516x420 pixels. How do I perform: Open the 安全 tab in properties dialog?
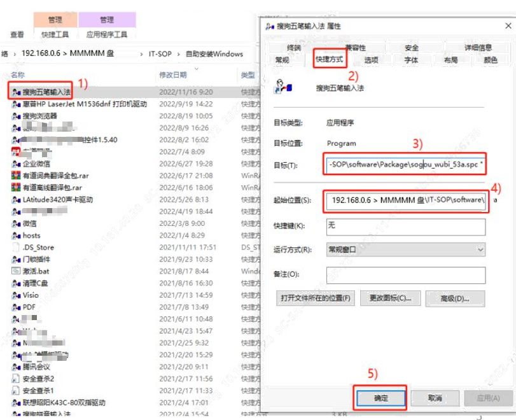tap(412, 48)
